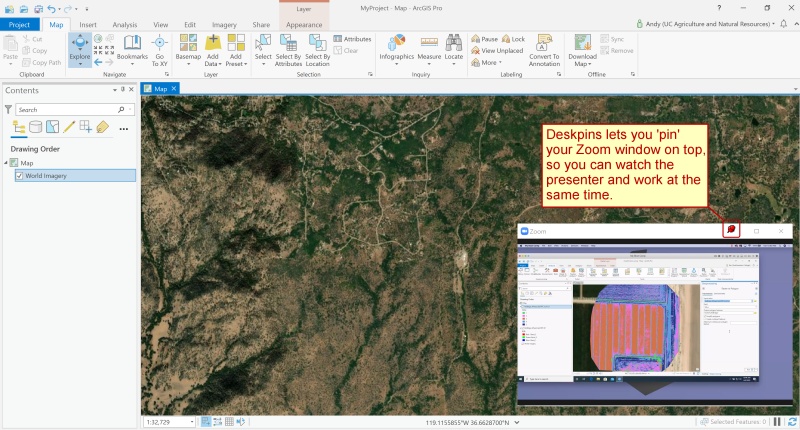Click the View Unplaced button

click(496, 50)
